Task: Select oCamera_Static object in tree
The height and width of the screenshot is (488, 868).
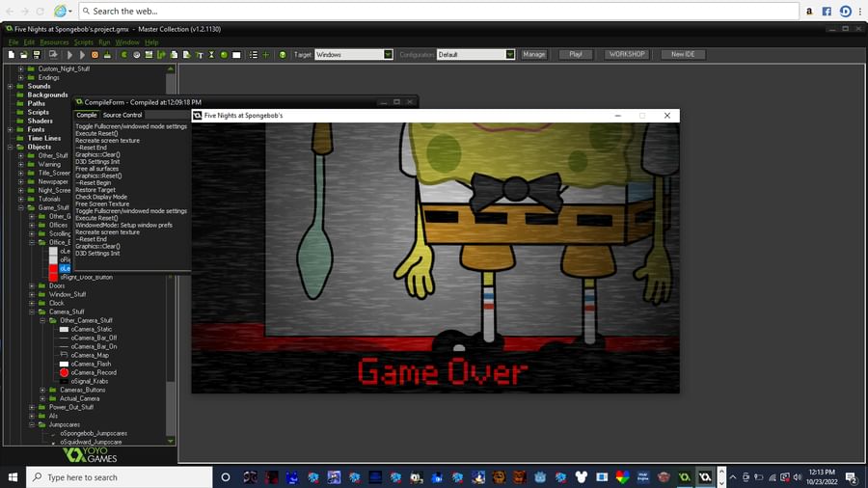Action: point(91,329)
